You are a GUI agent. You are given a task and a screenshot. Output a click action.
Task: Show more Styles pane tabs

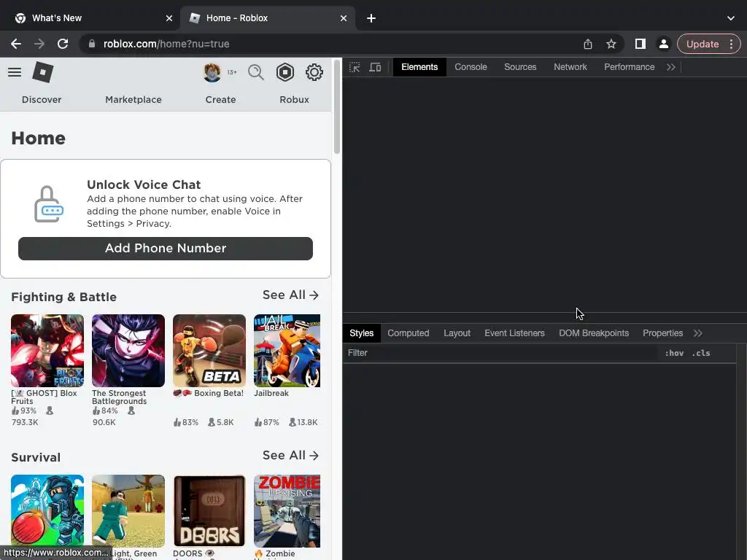698,333
